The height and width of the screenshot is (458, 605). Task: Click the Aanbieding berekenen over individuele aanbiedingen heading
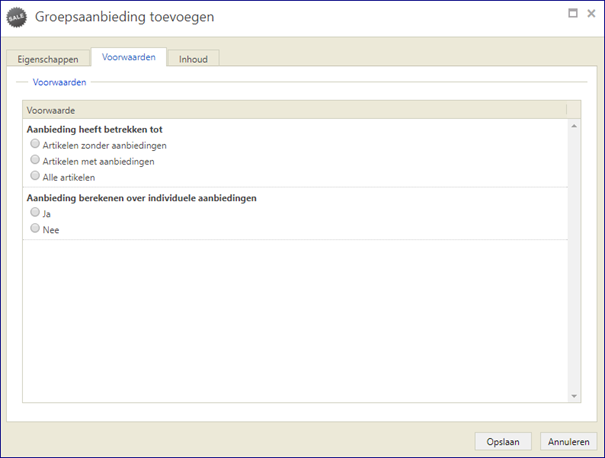click(142, 198)
